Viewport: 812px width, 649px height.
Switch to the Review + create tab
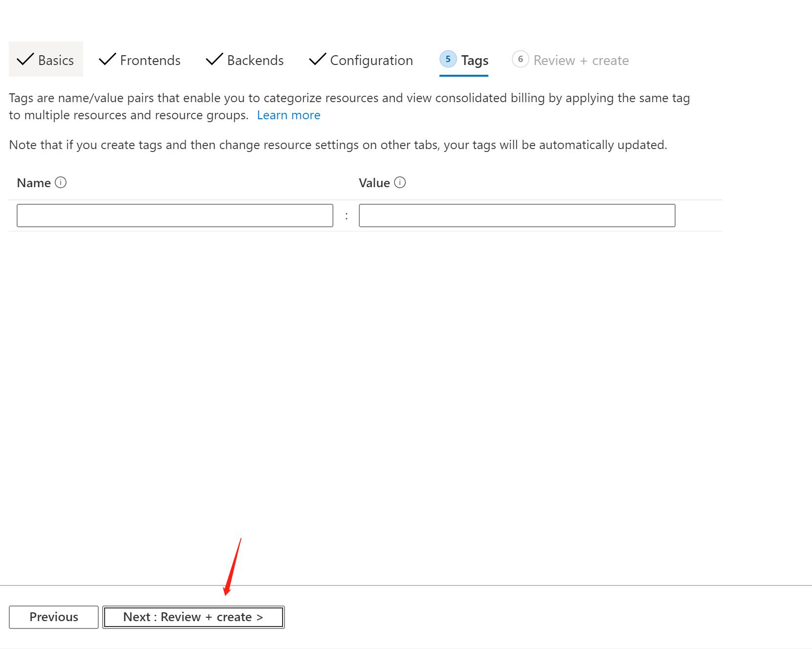point(581,60)
